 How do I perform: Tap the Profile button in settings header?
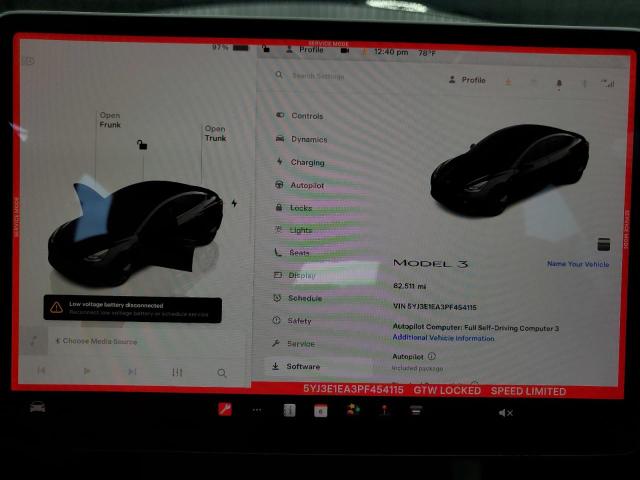tap(467, 80)
